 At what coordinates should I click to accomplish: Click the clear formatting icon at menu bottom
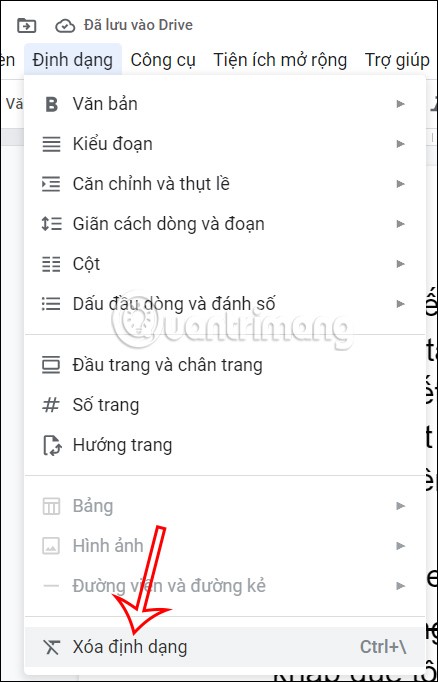pyautogui.click(x=51, y=647)
